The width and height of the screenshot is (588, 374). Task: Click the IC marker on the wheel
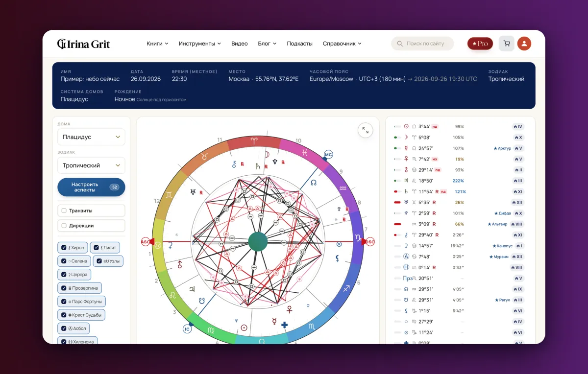(187, 329)
